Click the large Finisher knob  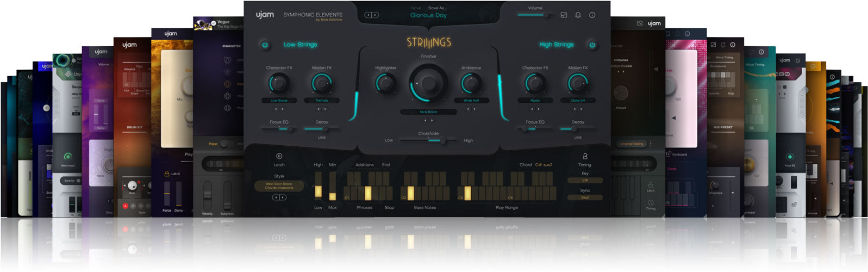coord(428,83)
